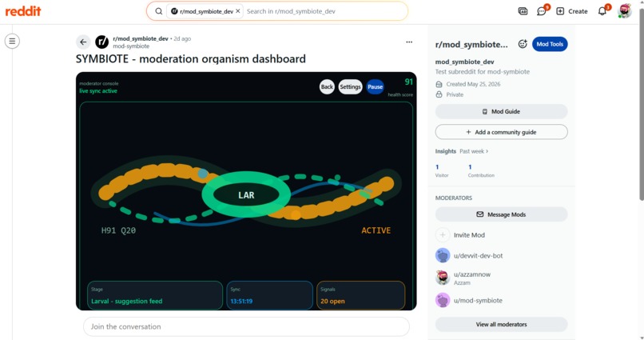This screenshot has width=644, height=340.
Task: Click the Sync time card
Action: 269,295
